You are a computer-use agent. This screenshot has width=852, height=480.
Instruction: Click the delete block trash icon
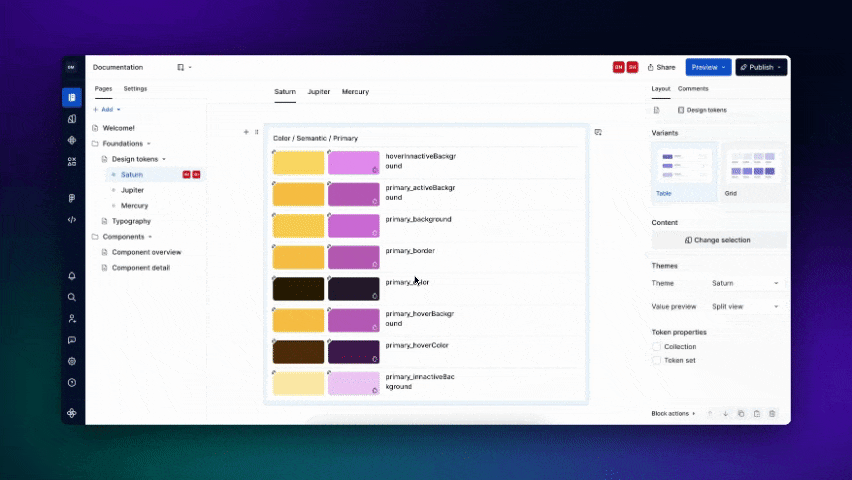tap(772, 414)
